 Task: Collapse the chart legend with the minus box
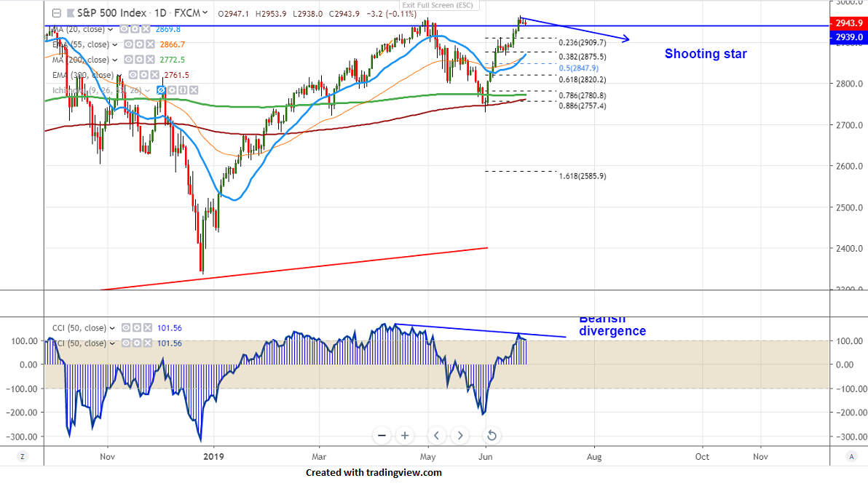(57, 13)
